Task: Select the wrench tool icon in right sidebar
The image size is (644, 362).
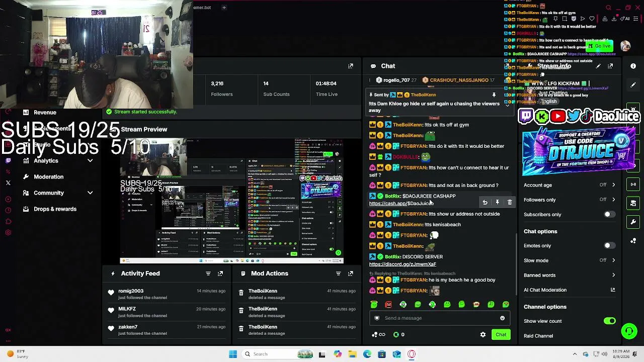Action: 633,222
